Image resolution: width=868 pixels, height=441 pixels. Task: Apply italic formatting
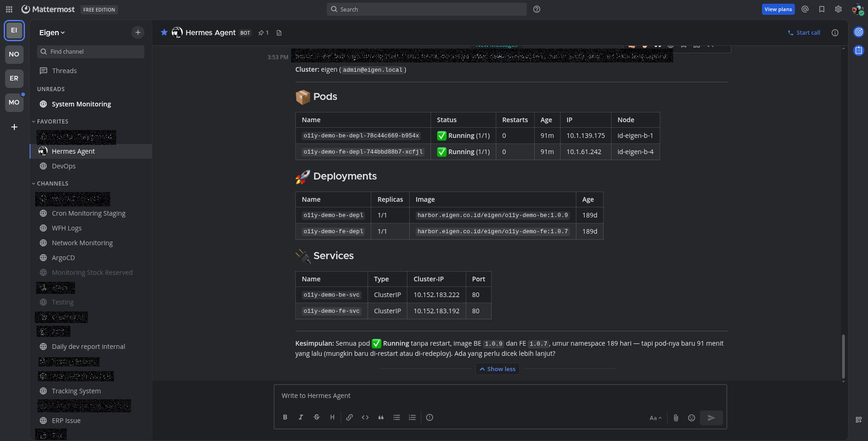301,417
